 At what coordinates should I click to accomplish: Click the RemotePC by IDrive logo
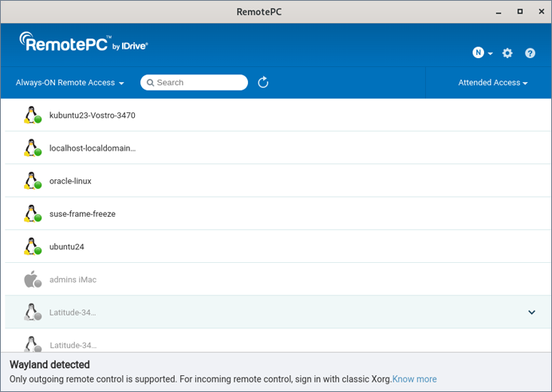click(x=84, y=43)
